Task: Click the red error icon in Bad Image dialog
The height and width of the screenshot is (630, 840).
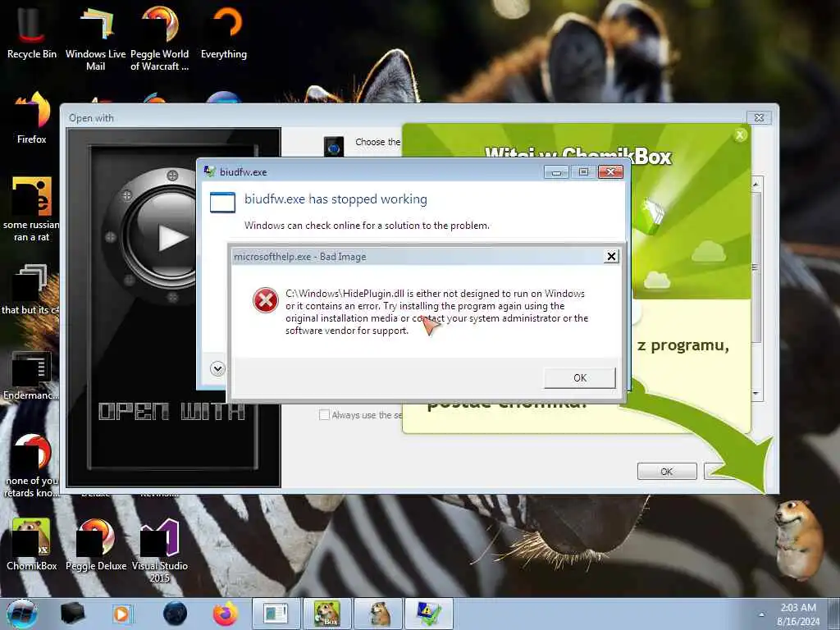Action: 266,300
